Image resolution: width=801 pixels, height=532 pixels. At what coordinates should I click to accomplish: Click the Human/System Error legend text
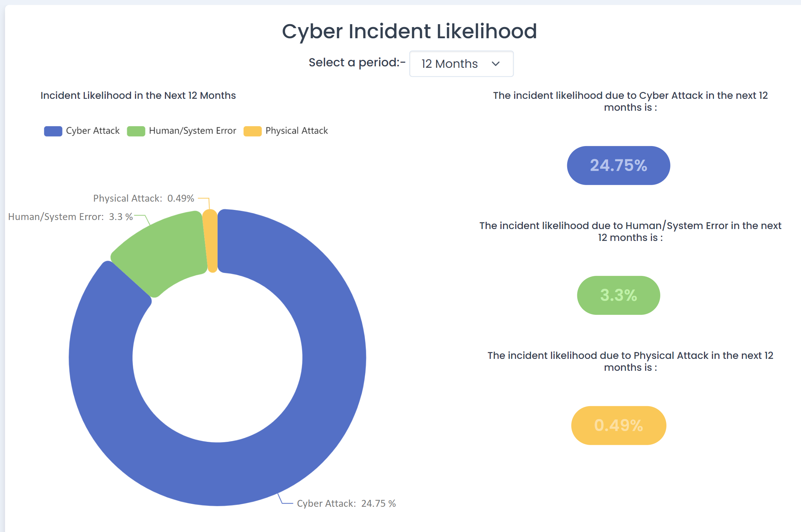[x=192, y=131]
